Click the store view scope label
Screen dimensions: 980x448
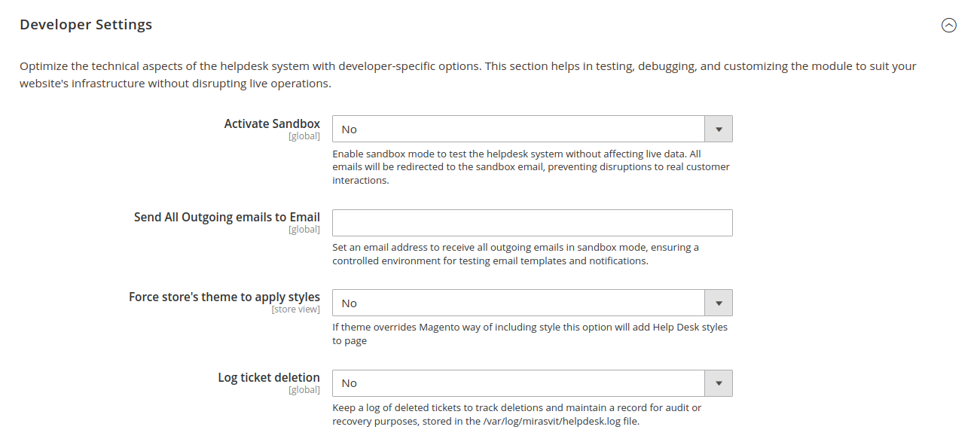[x=296, y=309]
